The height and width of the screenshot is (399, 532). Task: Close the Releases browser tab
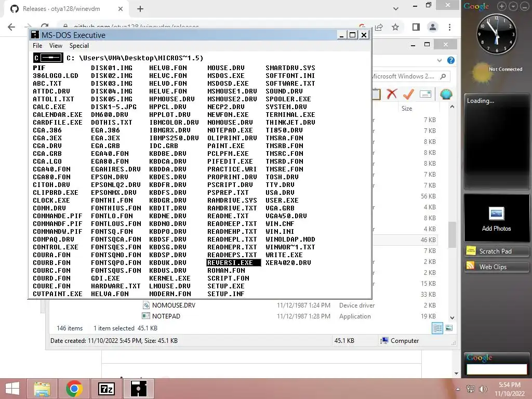121,9
